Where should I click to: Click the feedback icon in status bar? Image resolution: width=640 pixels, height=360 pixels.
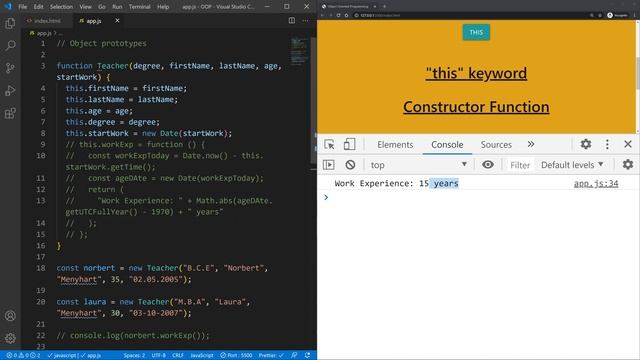pyautogui.click(x=294, y=356)
